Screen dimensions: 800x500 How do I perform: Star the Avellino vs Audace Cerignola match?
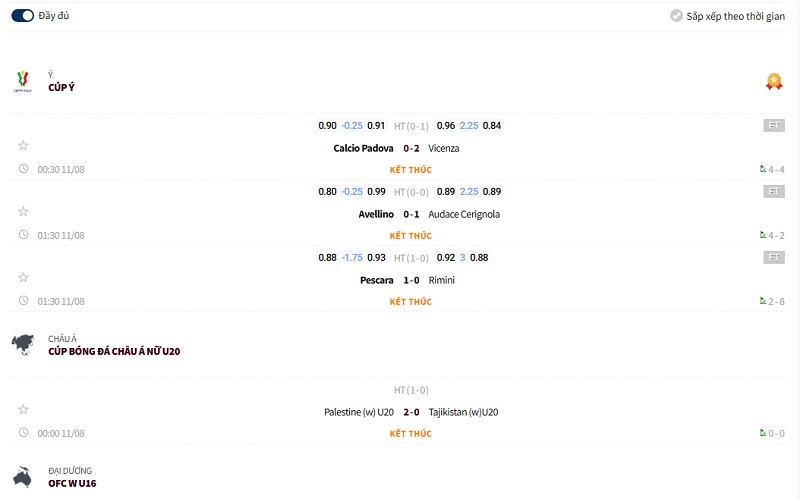coord(23,212)
